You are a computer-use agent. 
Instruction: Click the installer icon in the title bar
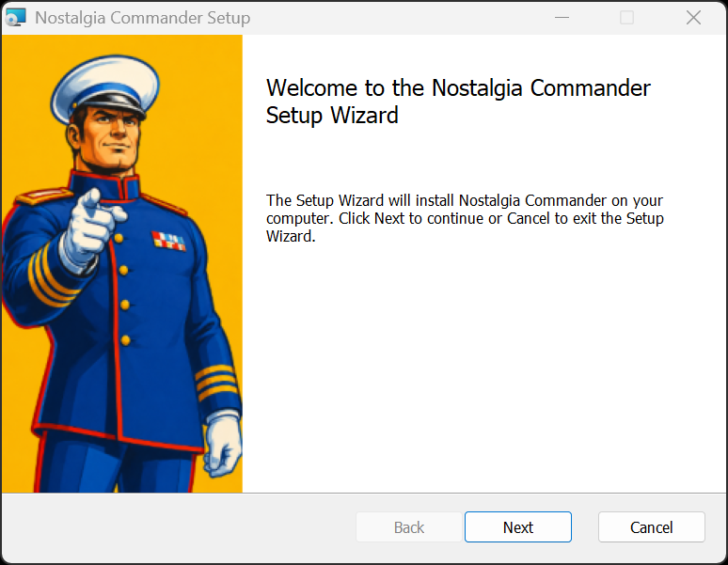[16, 17]
